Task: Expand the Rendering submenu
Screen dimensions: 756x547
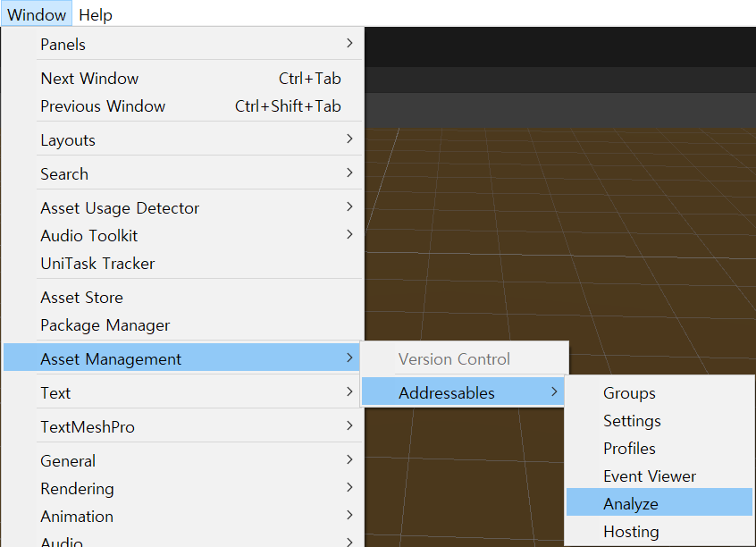Action: pos(182,489)
